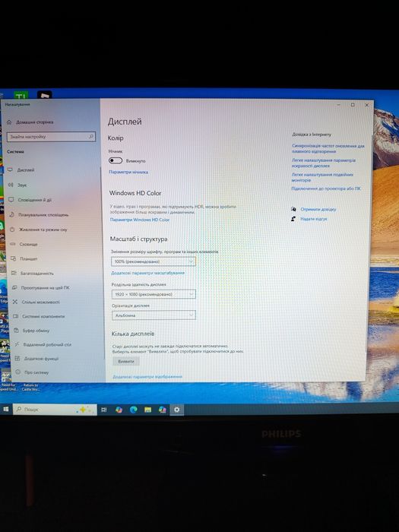Click the Масштаб і структура heading
Image resolution: width=399 pixels, height=532 pixels.
pyautogui.click(x=138, y=239)
